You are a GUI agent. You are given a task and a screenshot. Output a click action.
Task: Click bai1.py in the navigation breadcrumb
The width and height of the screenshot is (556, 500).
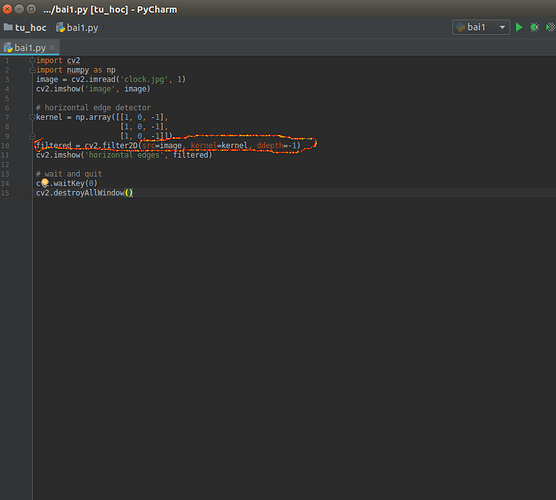[x=82, y=28]
